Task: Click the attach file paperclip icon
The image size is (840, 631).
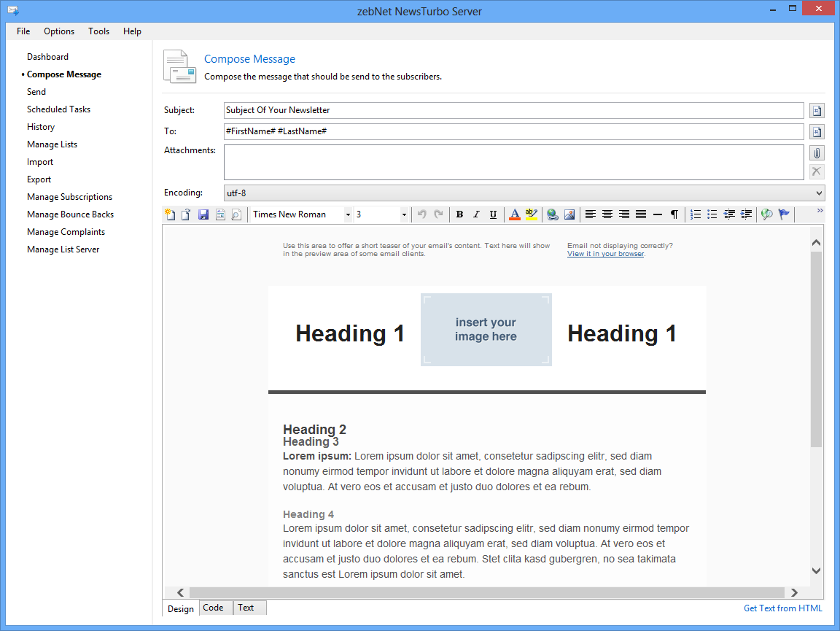Action: click(x=817, y=153)
